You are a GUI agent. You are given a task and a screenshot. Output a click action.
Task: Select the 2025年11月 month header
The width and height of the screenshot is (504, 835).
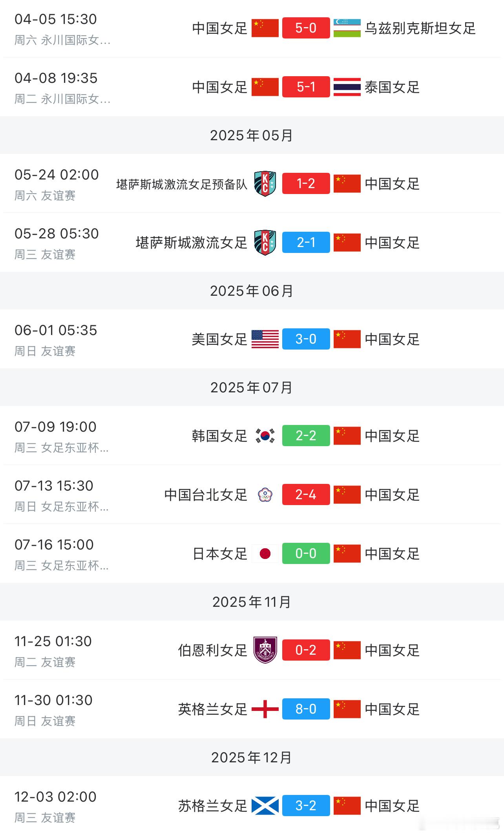point(252,602)
